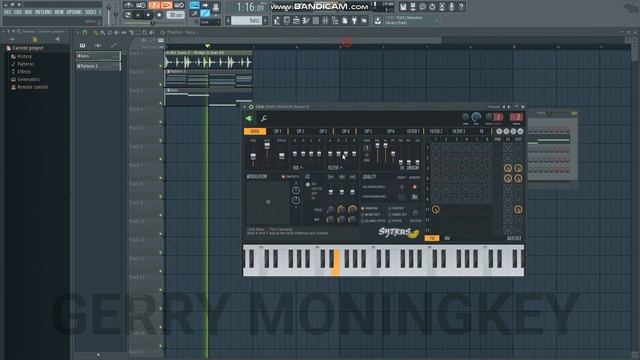Image resolution: width=640 pixels, height=360 pixels.
Task: Select the Paint brush tool in playlist toolbar
Action: click(x=103, y=32)
